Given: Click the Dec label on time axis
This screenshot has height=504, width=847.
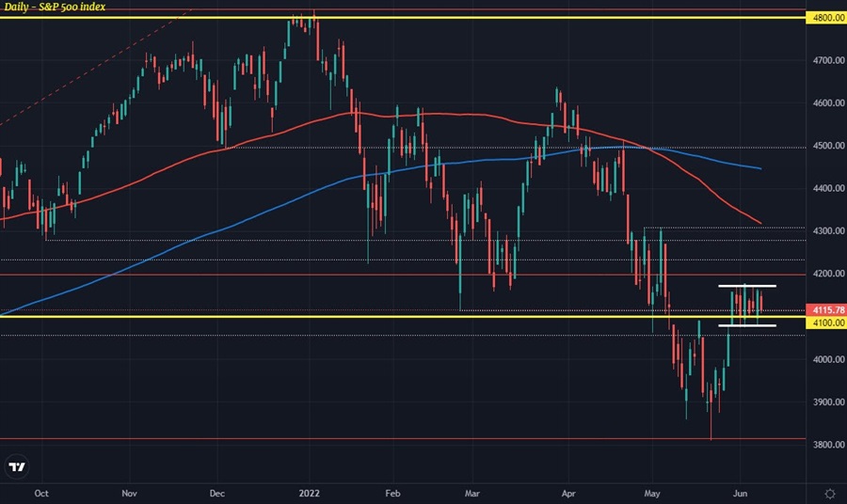Looking at the screenshot, I should [x=217, y=494].
